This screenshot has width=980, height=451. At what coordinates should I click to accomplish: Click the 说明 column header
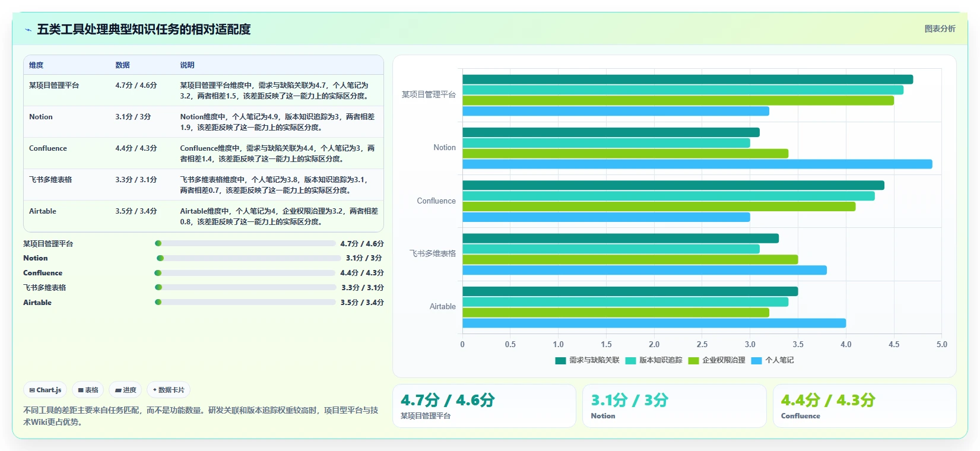coord(187,65)
